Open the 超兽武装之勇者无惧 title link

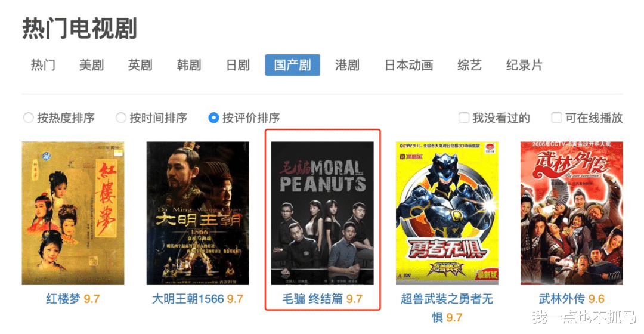tap(447, 308)
